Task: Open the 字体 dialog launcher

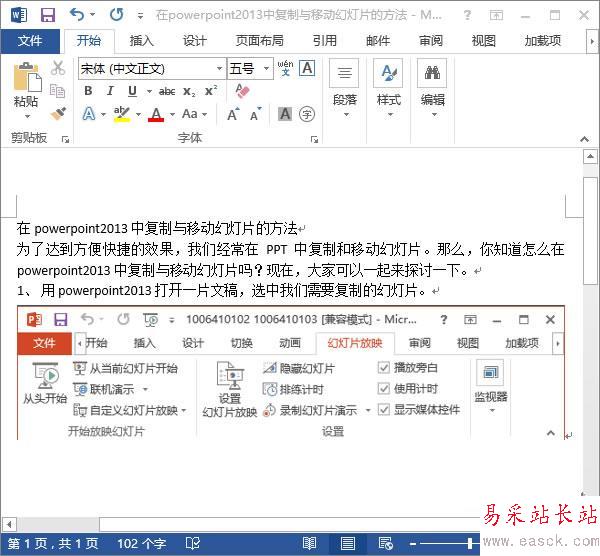Action: (x=315, y=140)
